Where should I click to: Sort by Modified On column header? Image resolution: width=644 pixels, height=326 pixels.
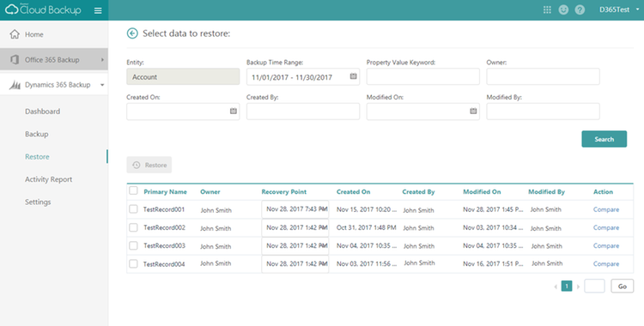[482, 192]
